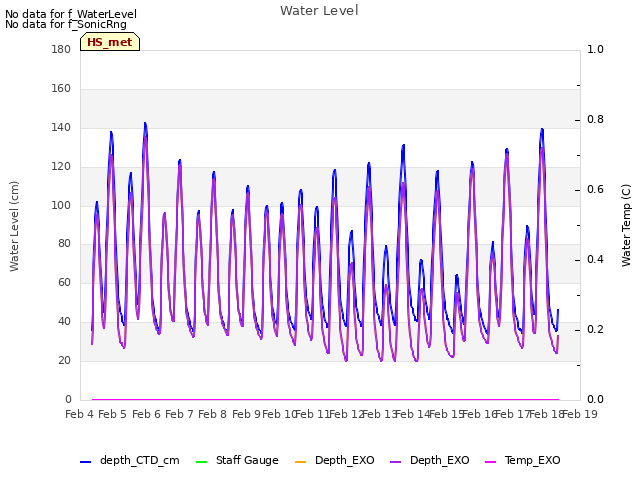Select the HS_met annotation badge
The height and width of the screenshot is (480, 640).
(110, 42)
